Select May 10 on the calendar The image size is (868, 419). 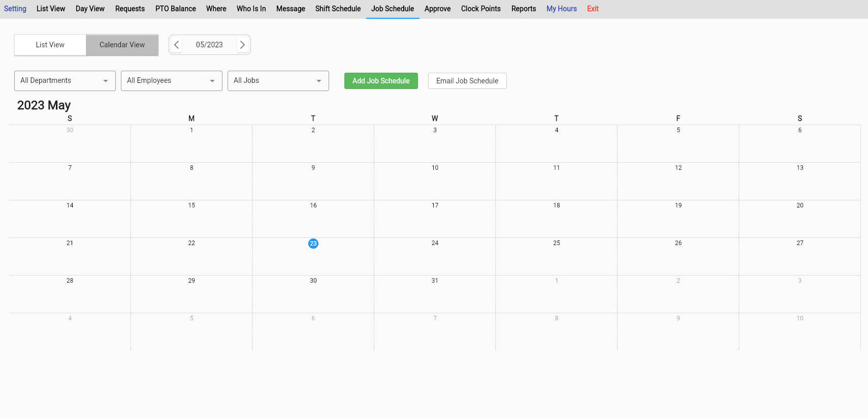[x=435, y=182]
